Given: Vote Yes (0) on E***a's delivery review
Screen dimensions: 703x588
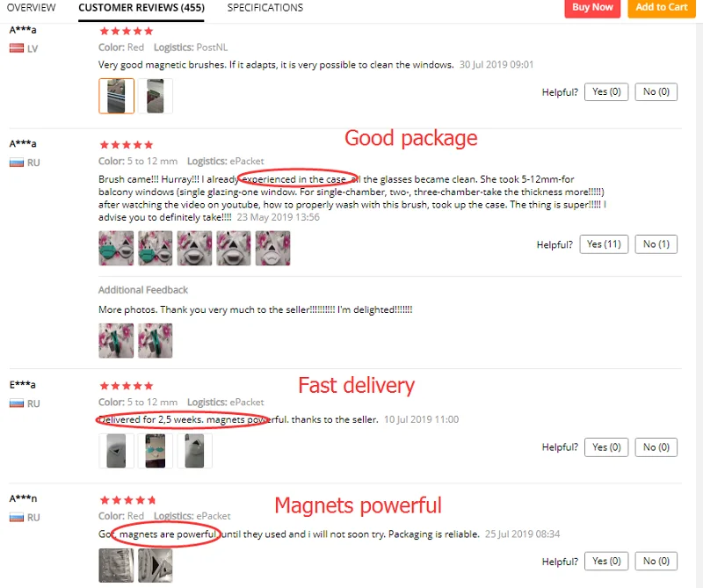Looking at the screenshot, I should [606, 447].
